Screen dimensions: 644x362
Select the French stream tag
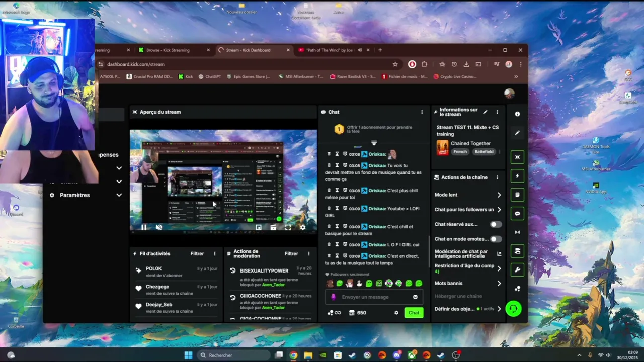pos(460,152)
